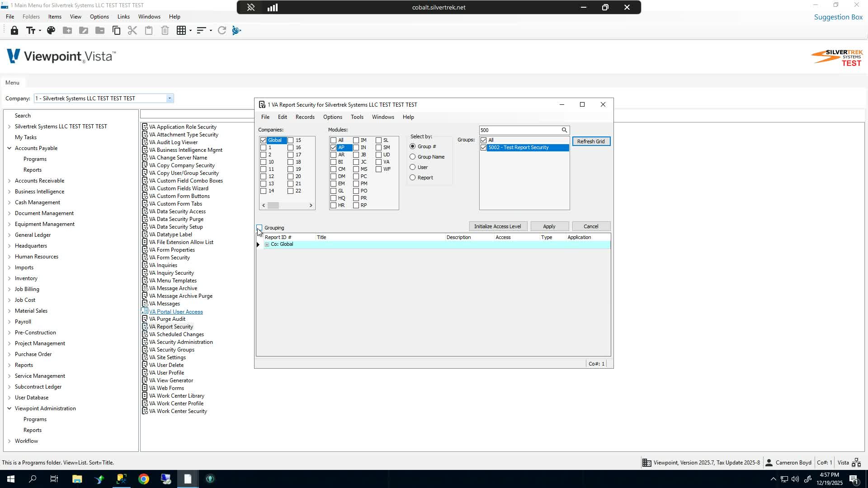The height and width of the screenshot is (488, 868).
Task: Click the edit folder toolbar icon
Action: pos(84,30)
